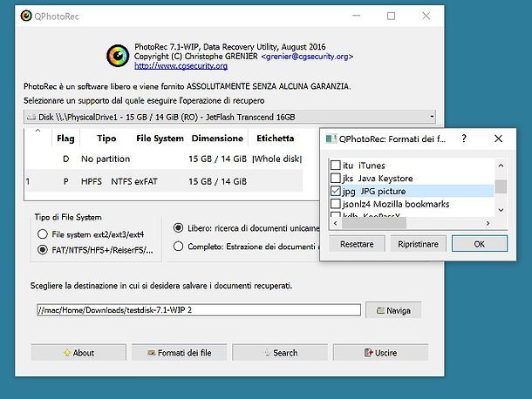The height and width of the screenshot is (399, 532).
Task: Click the file formats dialog title icon
Action: (331, 139)
